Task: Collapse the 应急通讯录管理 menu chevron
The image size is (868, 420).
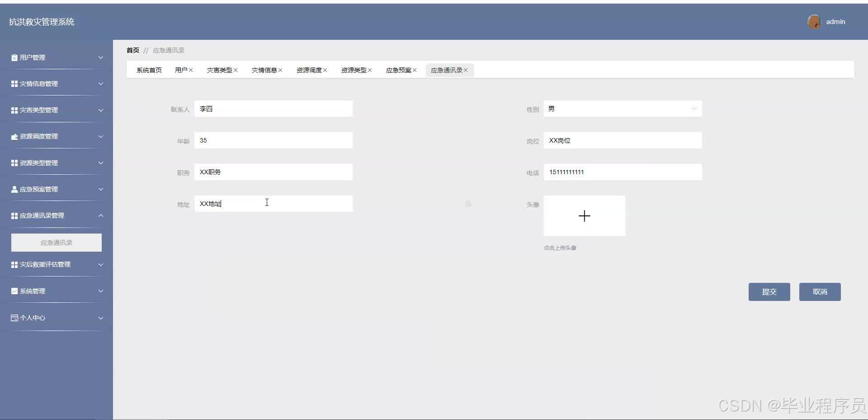Action: (x=101, y=215)
